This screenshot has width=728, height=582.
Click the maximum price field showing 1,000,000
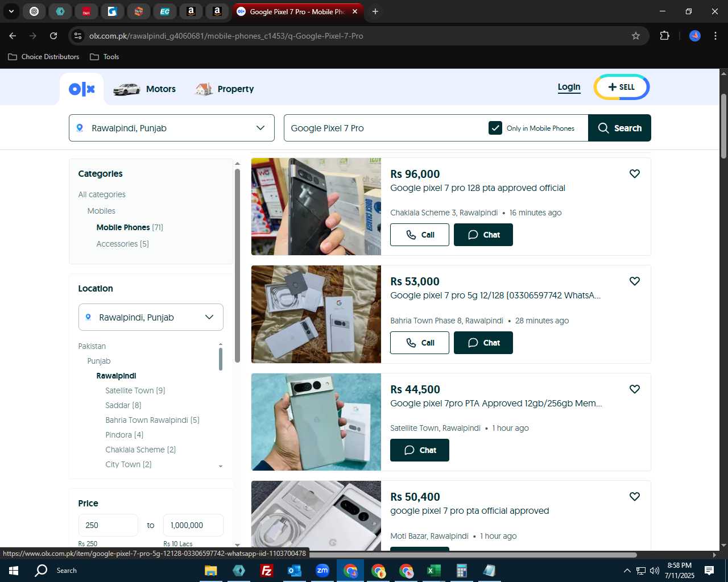tap(193, 525)
